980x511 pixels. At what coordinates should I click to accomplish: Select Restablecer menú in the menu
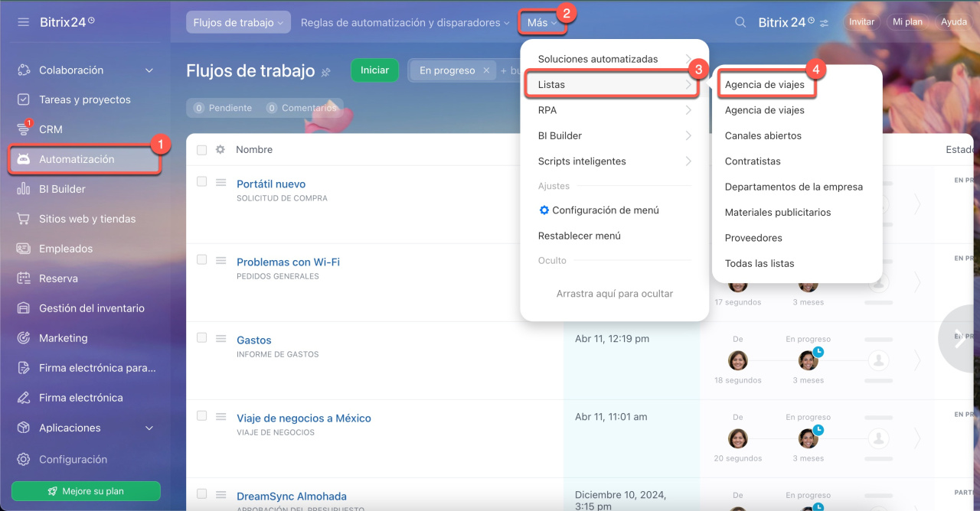(580, 236)
